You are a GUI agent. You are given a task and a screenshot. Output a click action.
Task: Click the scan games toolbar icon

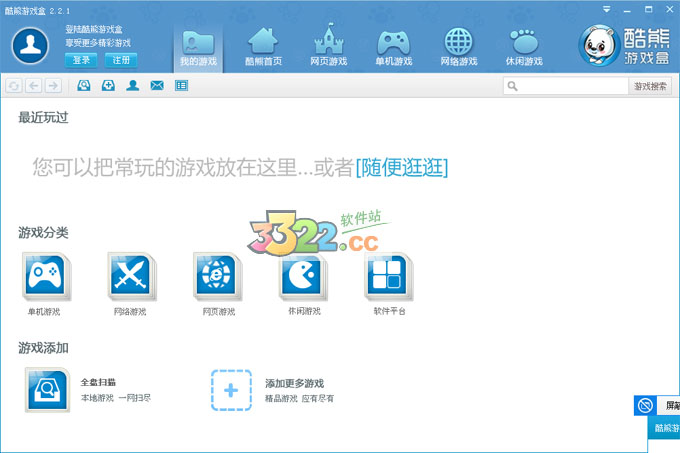point(84,86)
